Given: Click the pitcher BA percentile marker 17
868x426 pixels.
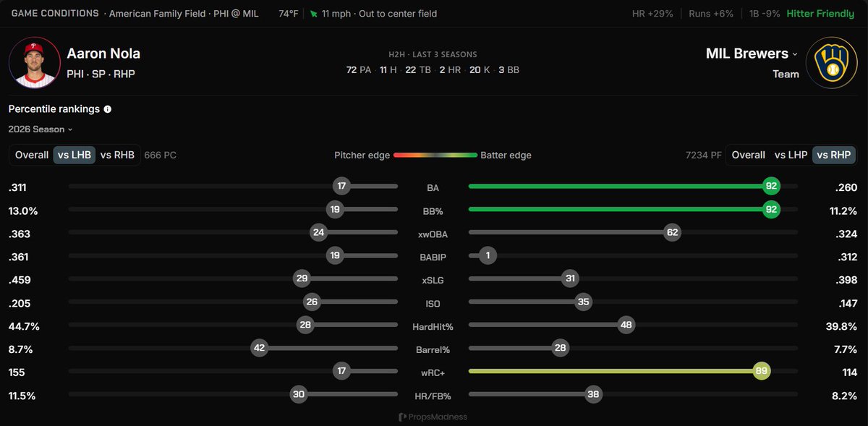Looking at the screenshot, I should (x=342, y=186).
